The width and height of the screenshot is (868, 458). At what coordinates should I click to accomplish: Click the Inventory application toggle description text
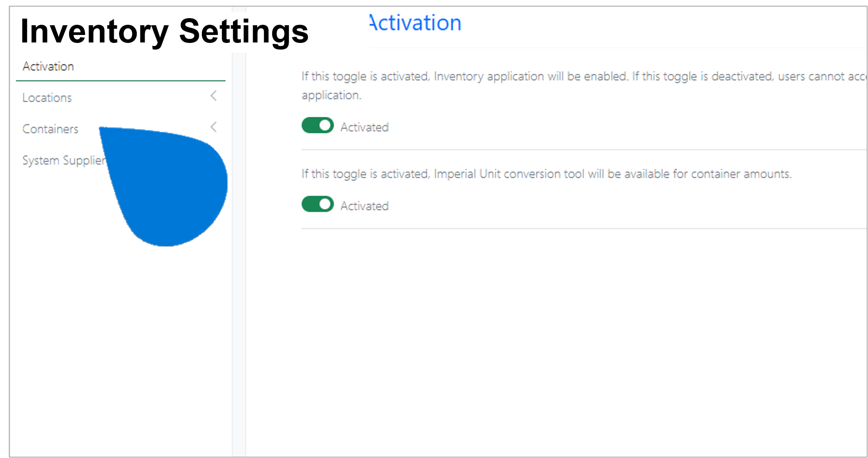[583, 85]
